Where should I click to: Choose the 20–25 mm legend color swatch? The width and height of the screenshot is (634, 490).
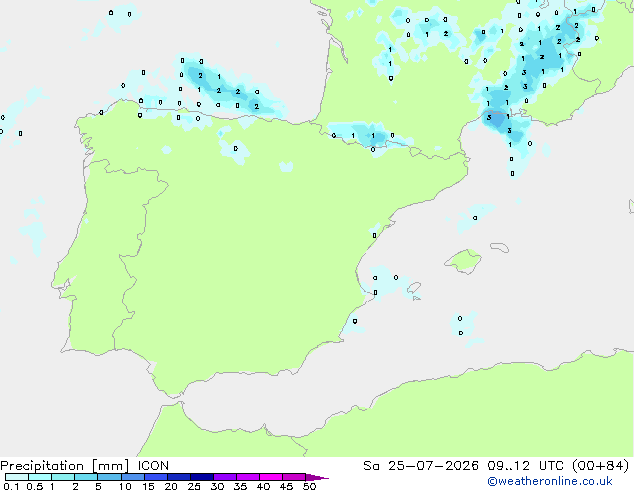[x=178, y=477]
